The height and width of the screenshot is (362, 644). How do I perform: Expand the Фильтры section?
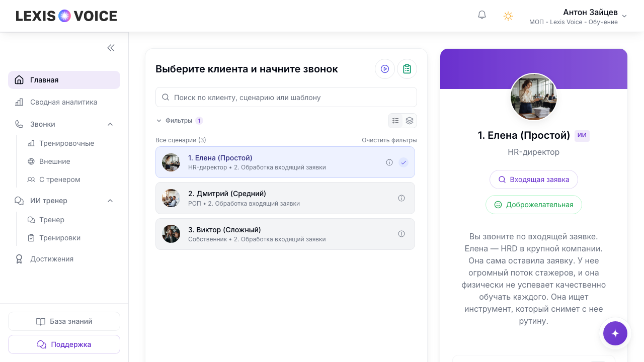179,121
